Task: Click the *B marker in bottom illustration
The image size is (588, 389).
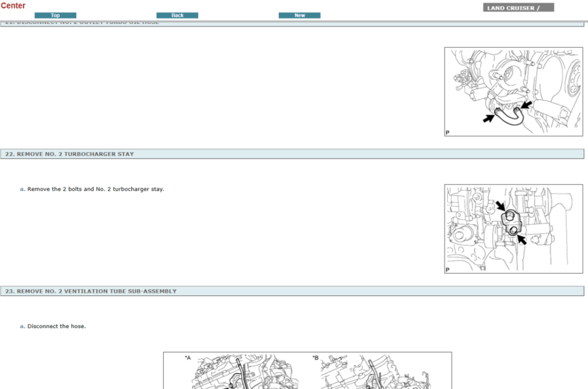Action: click(x=315, y=358)
